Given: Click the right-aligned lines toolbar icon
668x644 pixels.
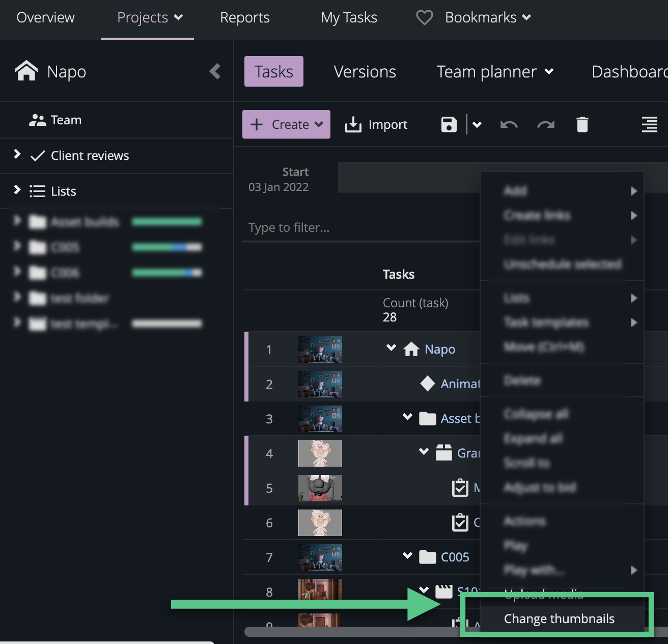Looking at the screenshot, I should tap(649, 124).
